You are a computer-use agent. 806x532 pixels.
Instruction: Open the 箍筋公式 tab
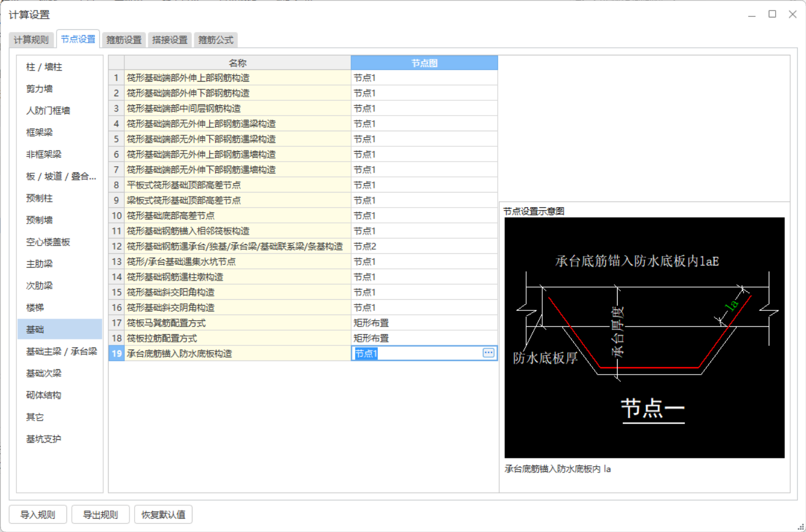216,40
